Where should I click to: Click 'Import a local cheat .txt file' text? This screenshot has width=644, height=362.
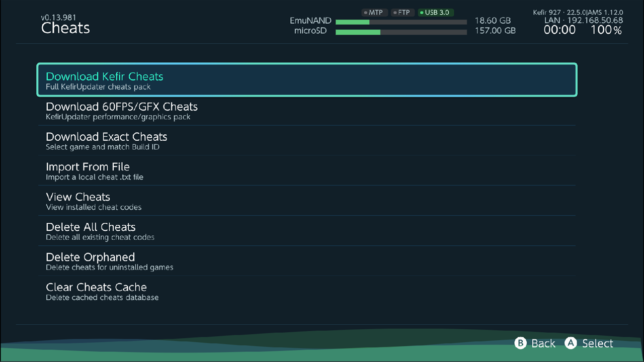(95, 177)
